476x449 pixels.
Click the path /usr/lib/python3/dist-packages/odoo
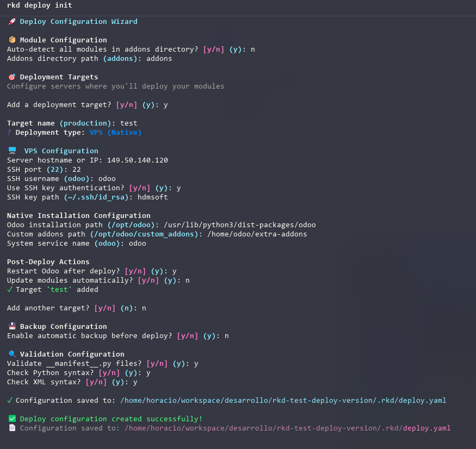tap(239, 225)
